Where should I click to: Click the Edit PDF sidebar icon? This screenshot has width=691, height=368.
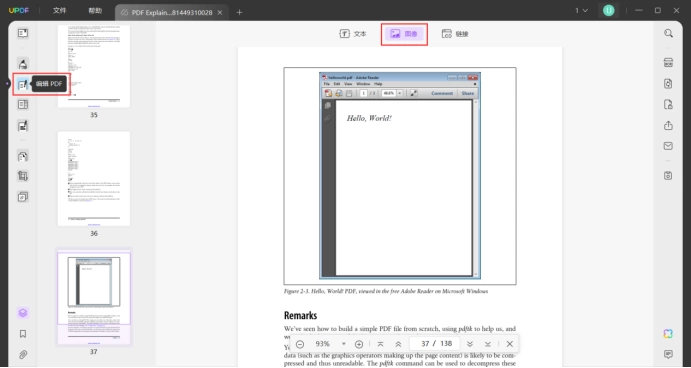(23, 84)
